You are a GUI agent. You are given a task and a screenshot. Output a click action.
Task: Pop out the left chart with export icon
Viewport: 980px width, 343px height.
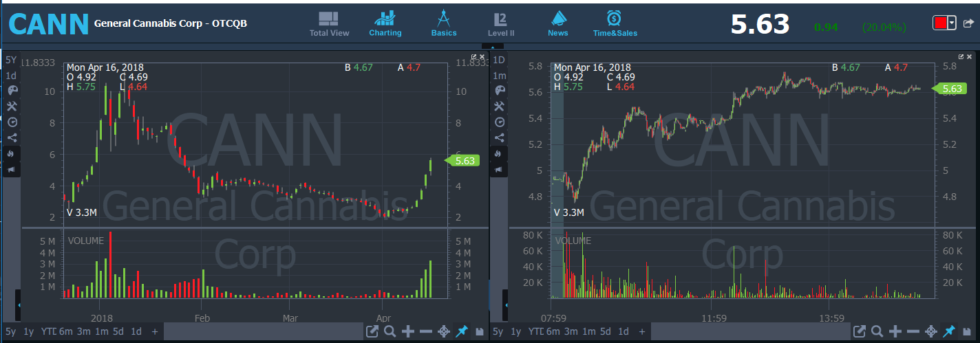pyautogui.click(x=372, y=332)
